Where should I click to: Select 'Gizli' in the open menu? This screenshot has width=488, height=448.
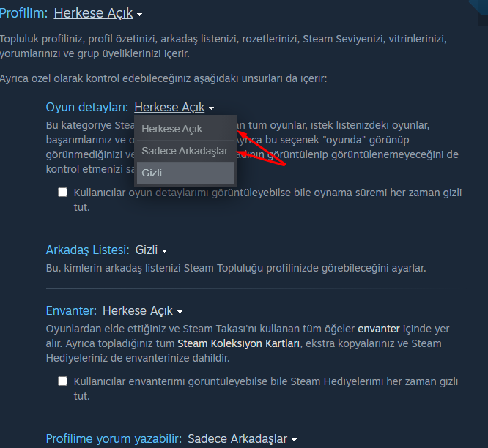pos(185,173)
